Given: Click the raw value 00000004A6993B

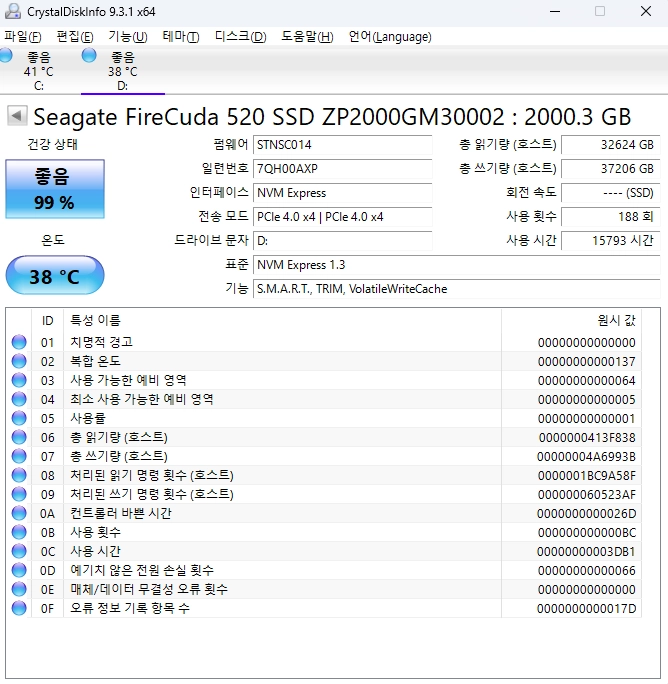Looking at the screenshot, I should pyautogui.click(x=586, y=457).
